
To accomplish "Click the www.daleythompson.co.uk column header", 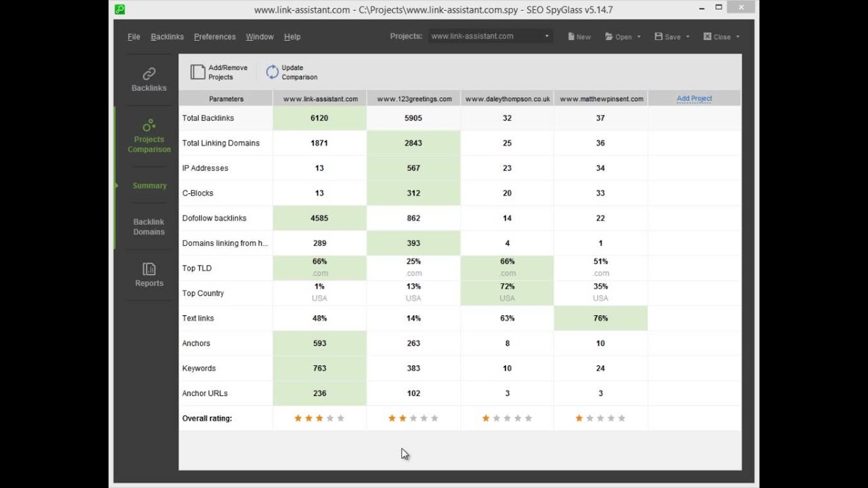I will 507,99.
